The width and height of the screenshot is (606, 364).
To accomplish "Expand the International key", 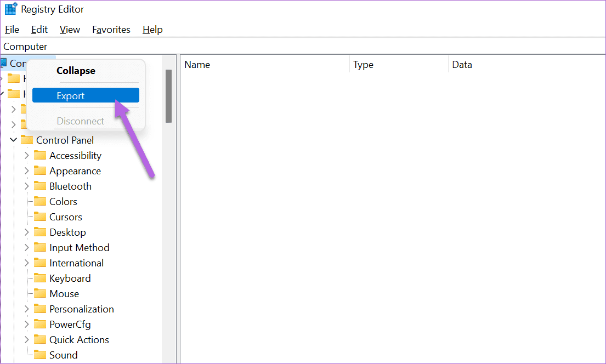I will coord(27,263).
